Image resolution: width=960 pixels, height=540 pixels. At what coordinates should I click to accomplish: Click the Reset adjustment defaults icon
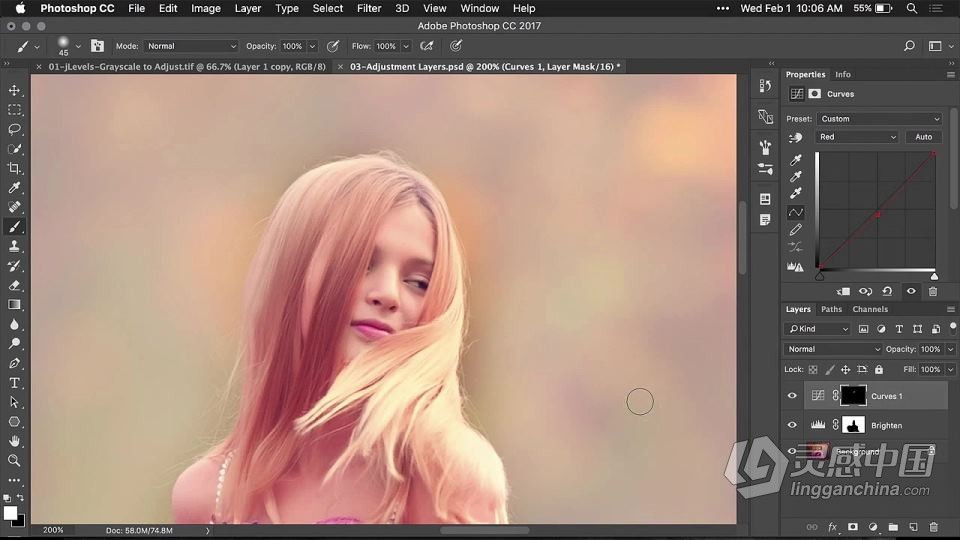pos(887,291)
